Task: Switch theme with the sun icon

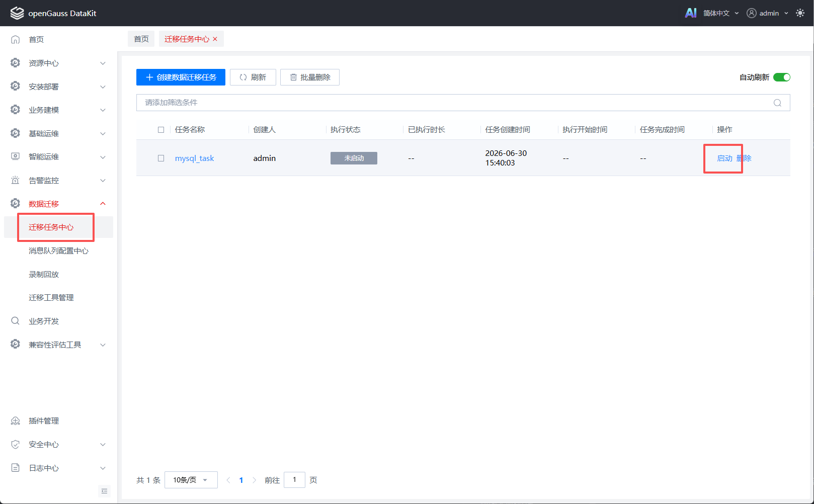Action: (800, 13)
